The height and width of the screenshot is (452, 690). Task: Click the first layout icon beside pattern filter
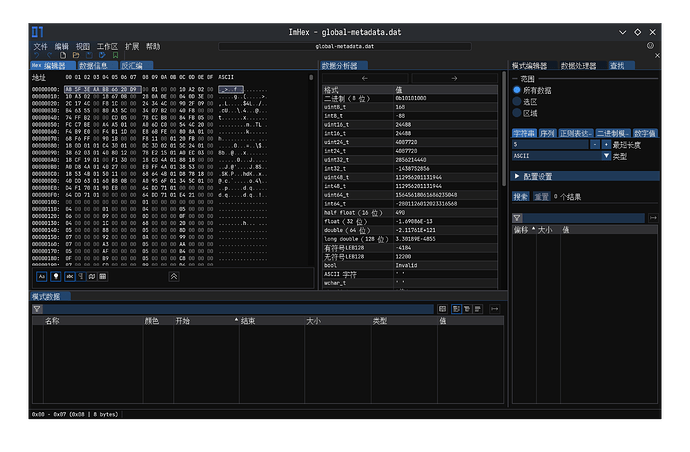pyautogui.click(x=443, y=309)
